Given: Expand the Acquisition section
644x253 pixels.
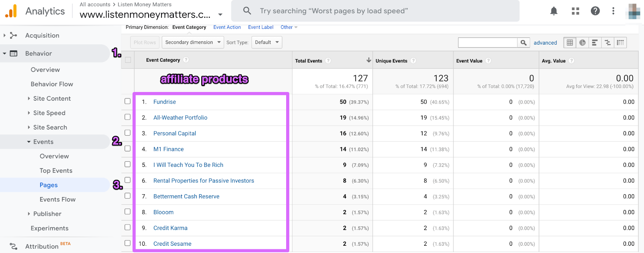Looking at the screenshot, I should [x=4, y=35].
